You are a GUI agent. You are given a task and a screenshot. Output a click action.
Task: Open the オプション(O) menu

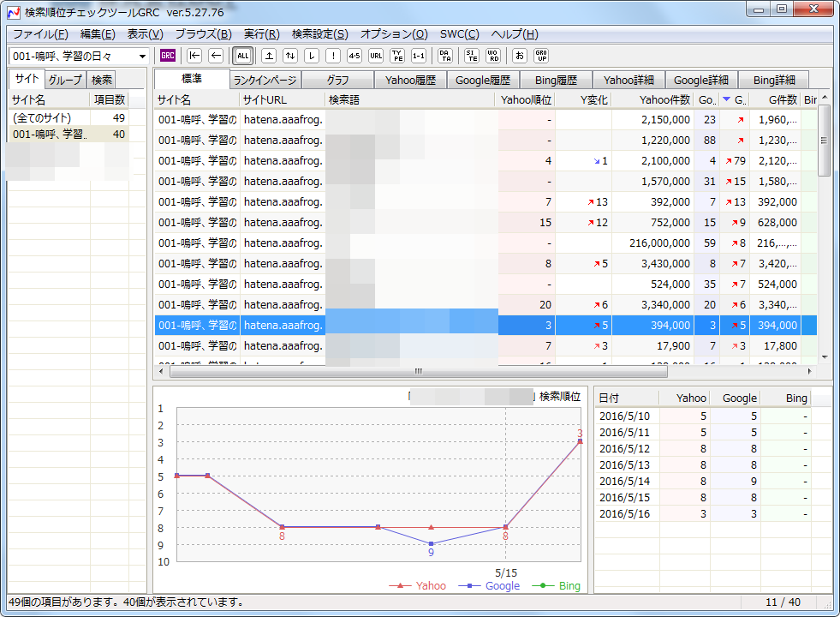[394, 34]
